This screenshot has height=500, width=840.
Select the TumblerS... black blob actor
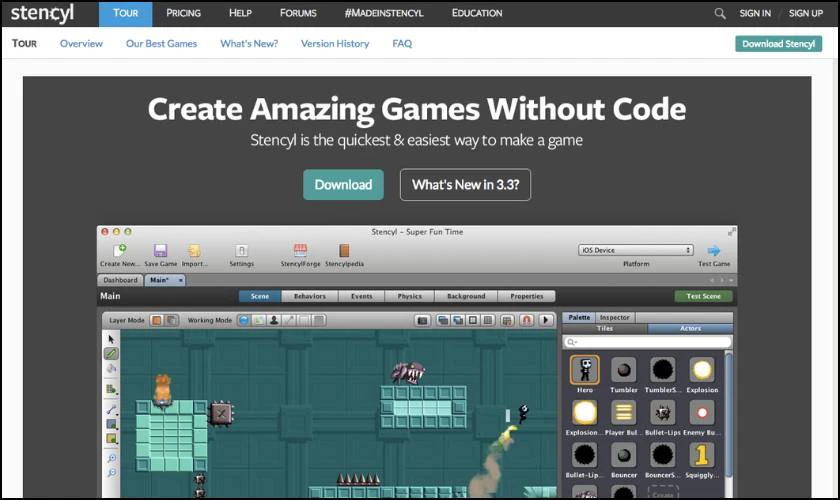[x=663, y=369]
